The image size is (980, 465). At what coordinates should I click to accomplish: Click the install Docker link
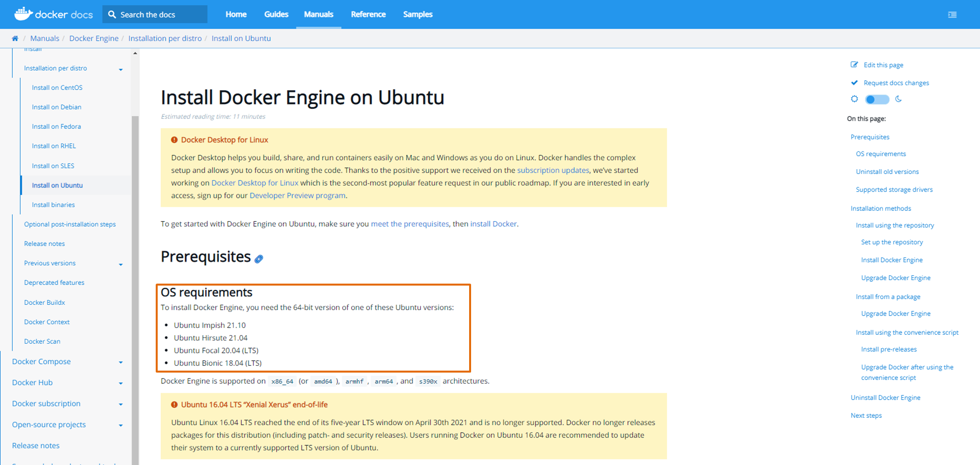[x=494, y=224]
